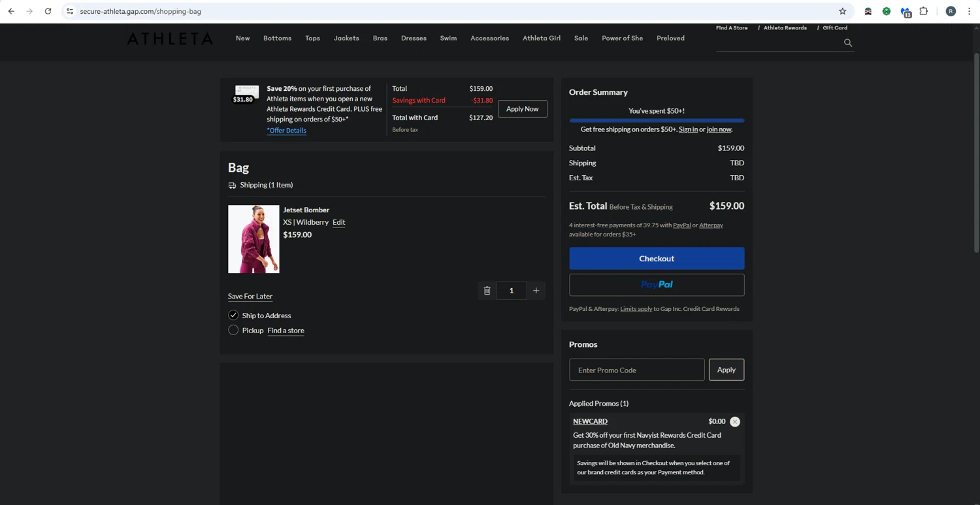Image resolution: width=980 pixels, height=505 pixels.
Task: Click the browser address bar URL
Action: click(140, 11)
